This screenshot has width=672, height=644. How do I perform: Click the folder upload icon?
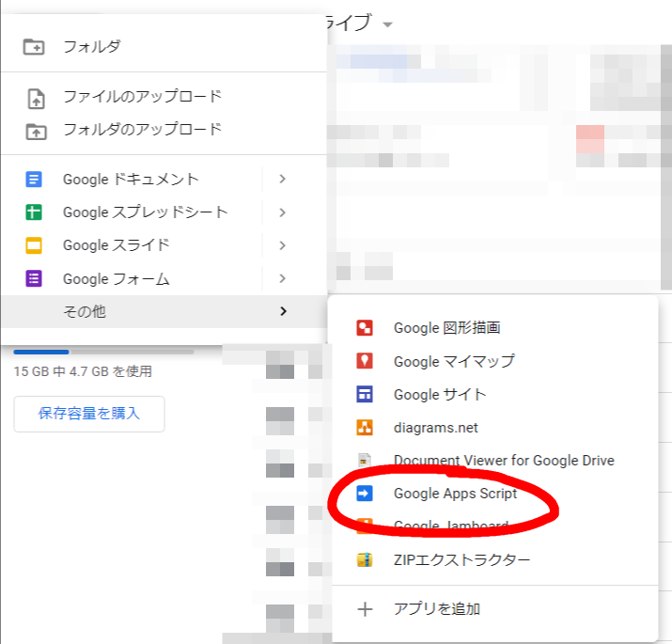[x=36, y=132]
